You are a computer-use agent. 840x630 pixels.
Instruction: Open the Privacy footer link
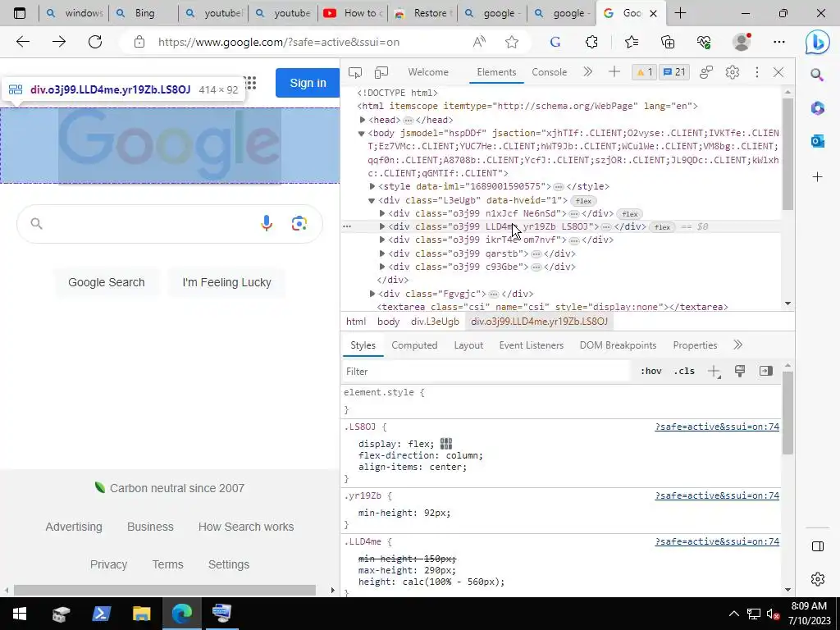109,564
